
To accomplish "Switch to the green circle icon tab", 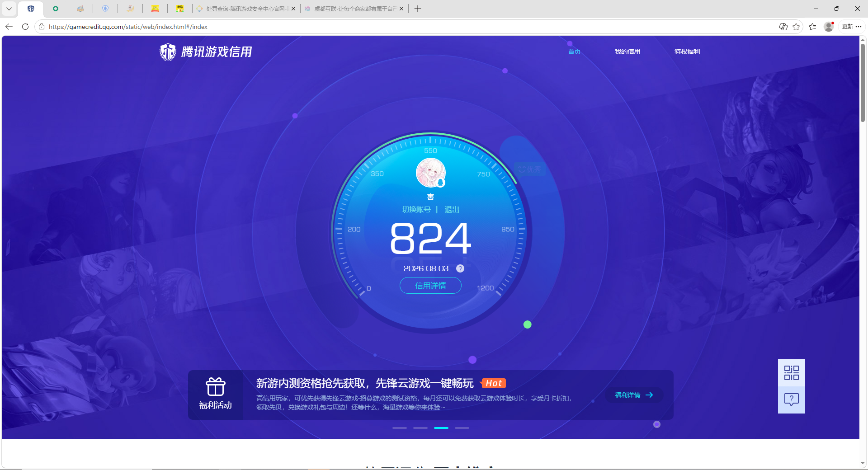I will click(56, 9).
